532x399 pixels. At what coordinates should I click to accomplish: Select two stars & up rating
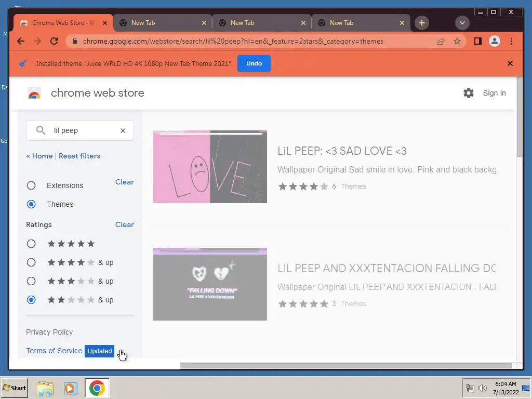pos(31,300)
